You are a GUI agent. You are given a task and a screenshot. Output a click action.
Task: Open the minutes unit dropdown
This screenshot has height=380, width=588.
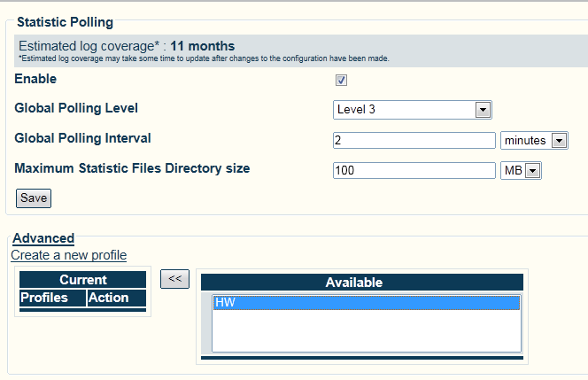pos(533,140)
